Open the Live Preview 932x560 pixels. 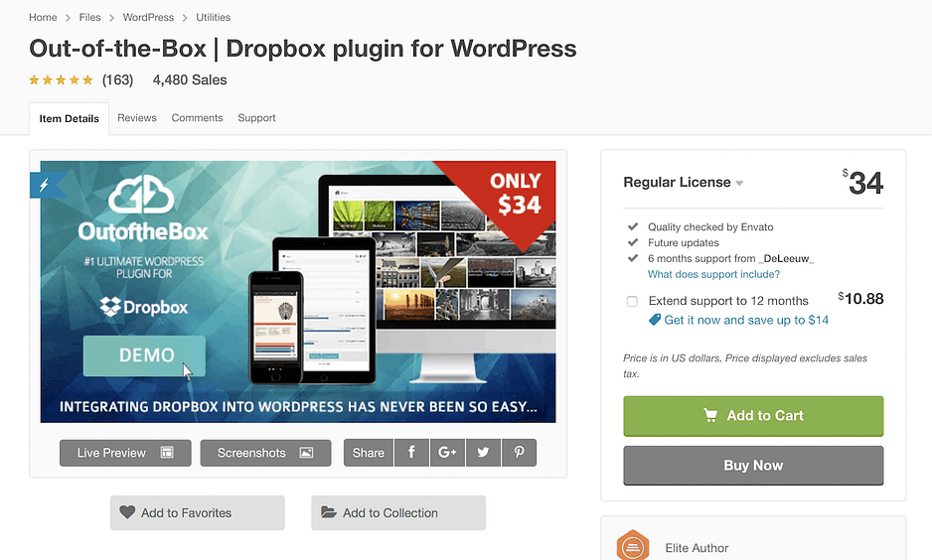coord(125,453)
